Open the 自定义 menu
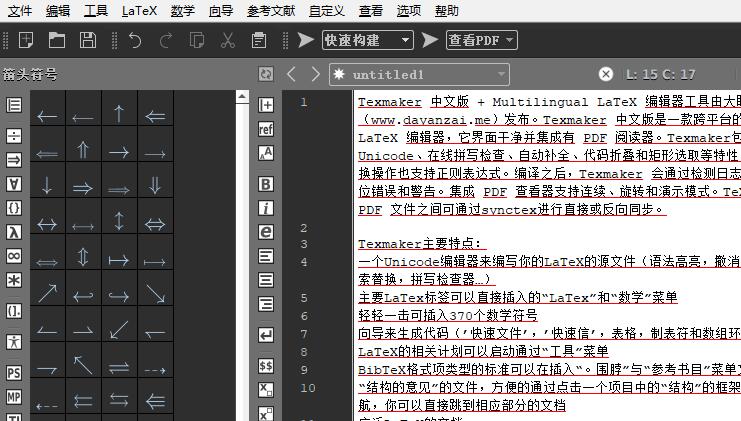Viewport: 741px width, 421px height. 327,10
